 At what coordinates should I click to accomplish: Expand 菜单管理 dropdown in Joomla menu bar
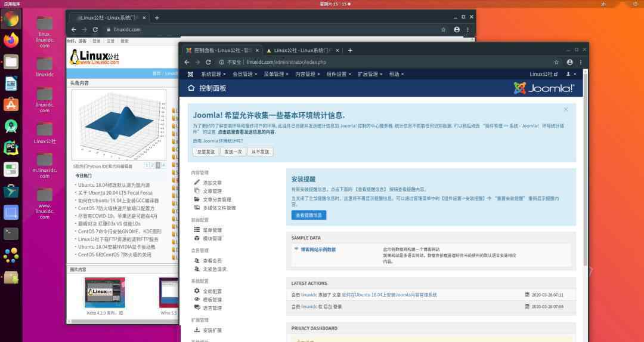276,74
